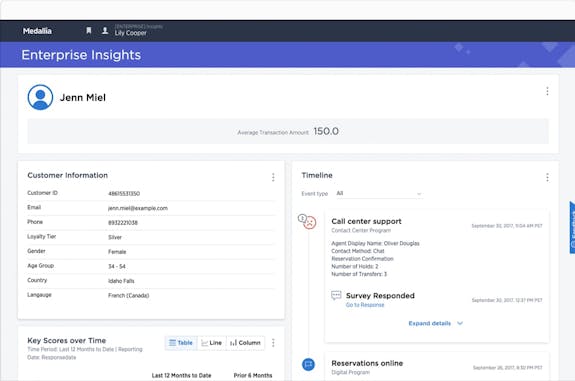The height and width of the screenshot is (381, 575).
Task: Switch Key Scores to Table view
Action: point(181,342)
